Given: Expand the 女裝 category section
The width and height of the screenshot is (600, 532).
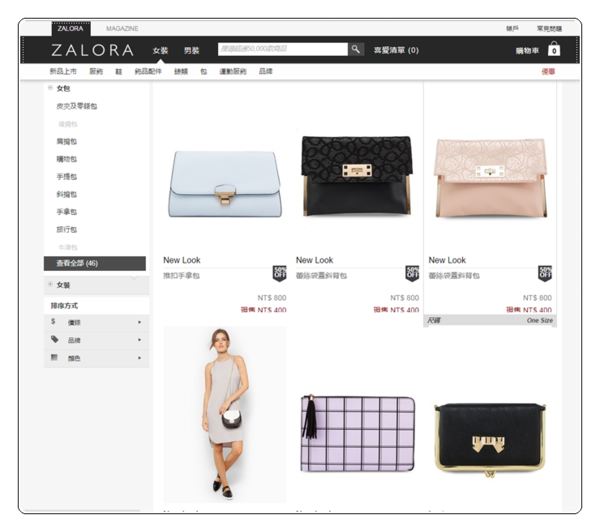Looking at the screenshot, I should (50, 284).
